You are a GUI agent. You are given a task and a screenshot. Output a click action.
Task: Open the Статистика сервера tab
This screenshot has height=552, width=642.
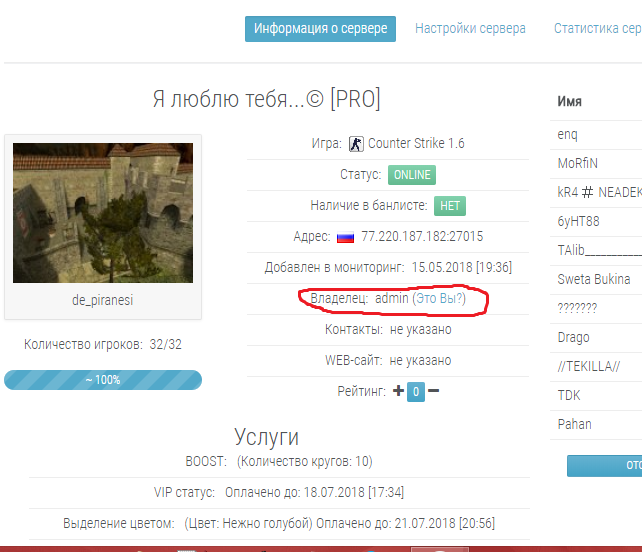coord(597,28)
